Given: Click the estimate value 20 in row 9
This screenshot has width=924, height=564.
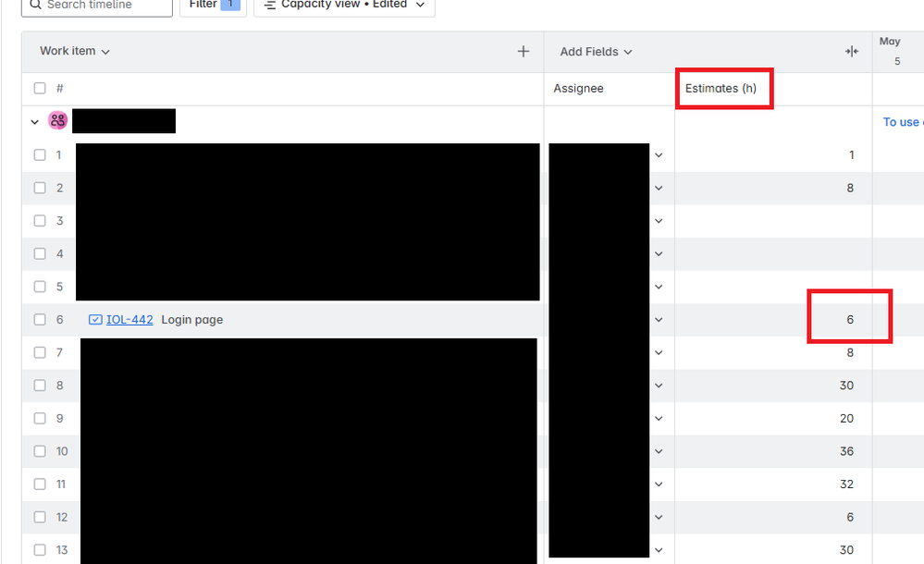Looking at the screenshot, I should [847, 419].
